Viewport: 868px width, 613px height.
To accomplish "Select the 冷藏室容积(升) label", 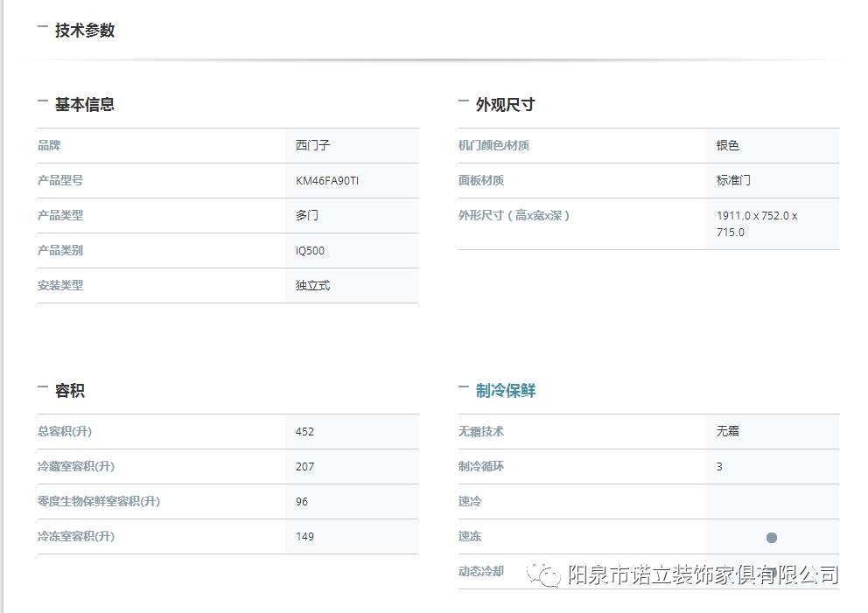I will coord(76,466).
